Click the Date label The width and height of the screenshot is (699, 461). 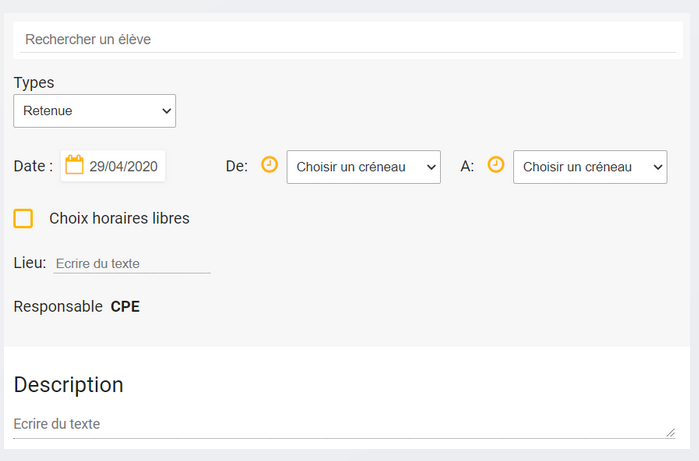(33, 166)
